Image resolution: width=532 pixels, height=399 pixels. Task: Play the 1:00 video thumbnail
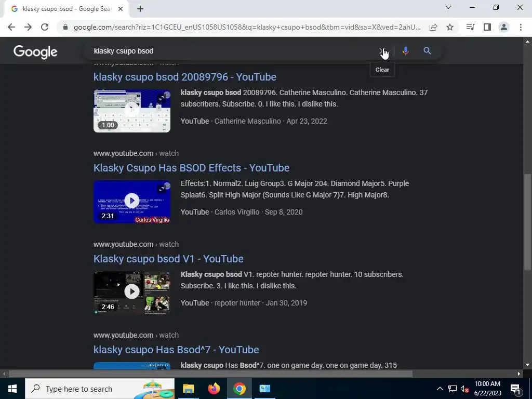tap(132, 111)
